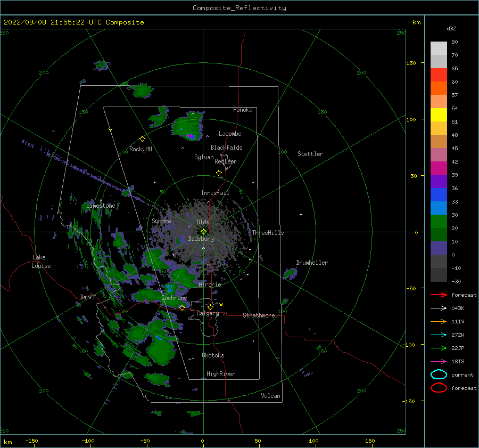The height and width of the screenshot is (448, 479).
Task: Click the Strathmore label on the map
Action: (x=259, y=315)
